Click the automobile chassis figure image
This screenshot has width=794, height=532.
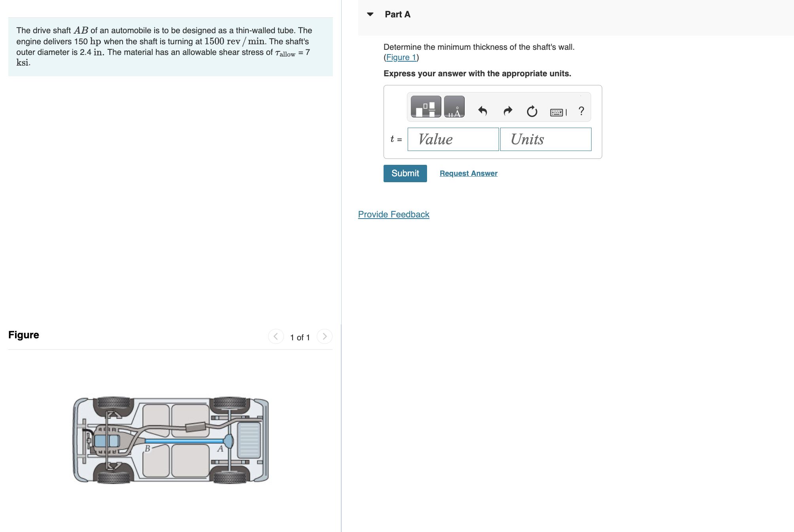click(171, 440)
